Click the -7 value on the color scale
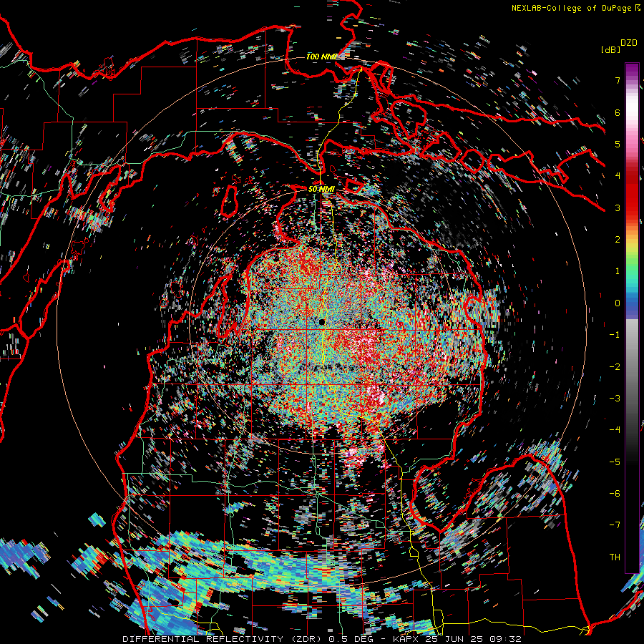The height and width of the screenshot is (644, 644). click(x=615, y=525)
